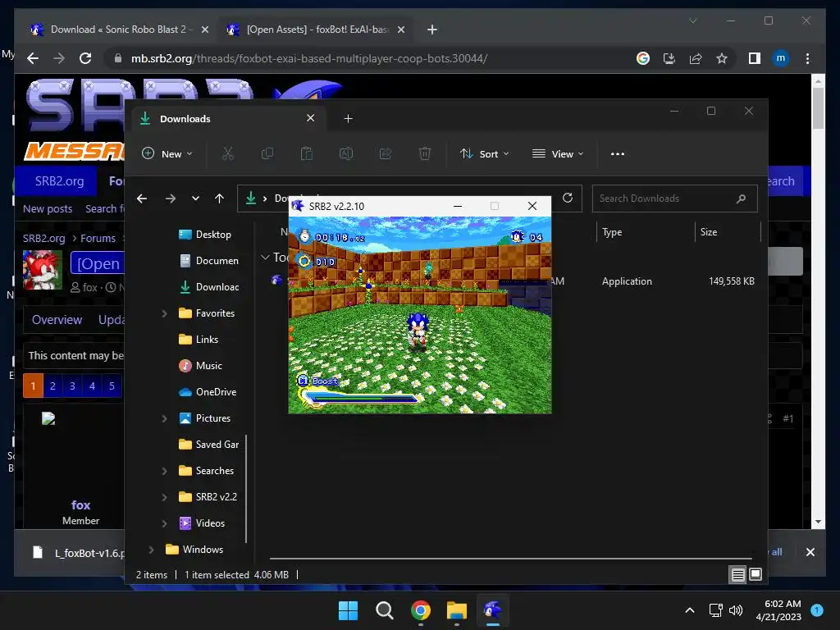
Task: Refresh the Downloads folder view
Action: [568, 199]
